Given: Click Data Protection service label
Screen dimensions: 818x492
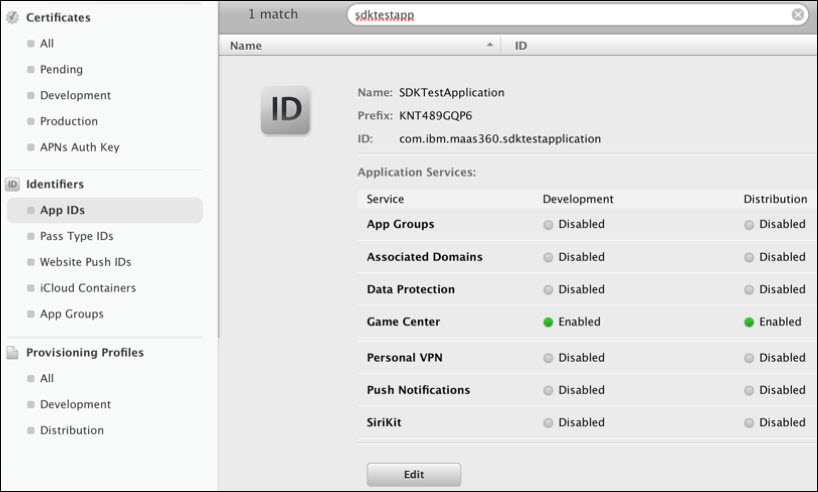Looking at the screenshot, I should [x=411, y=290].
